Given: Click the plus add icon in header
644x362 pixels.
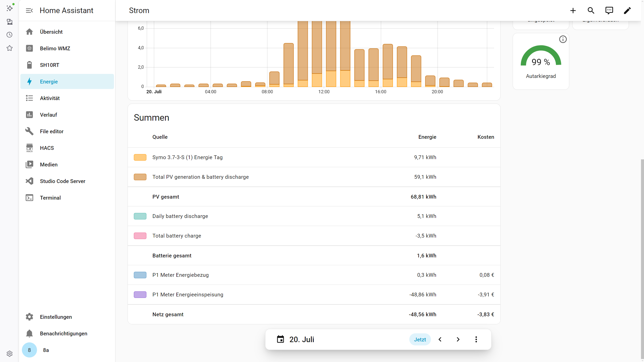Looking at the screenshot, I should pos(573,11).
